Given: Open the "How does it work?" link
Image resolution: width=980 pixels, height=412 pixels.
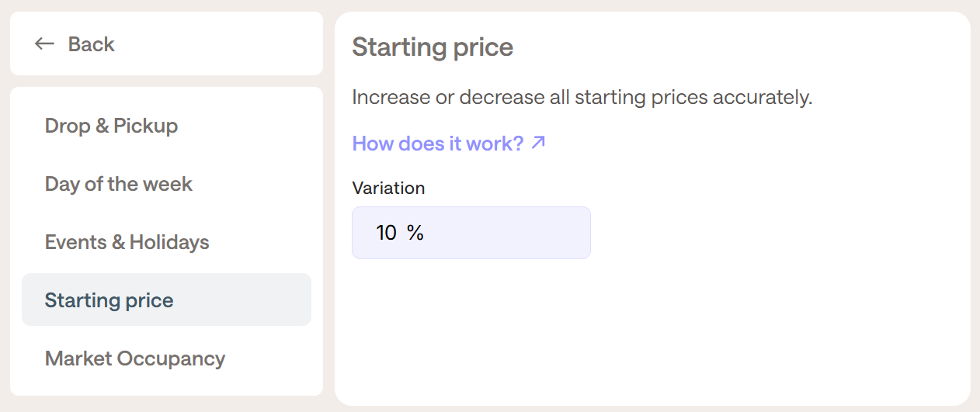Looking at the screenshot, I should pos(437,144).
